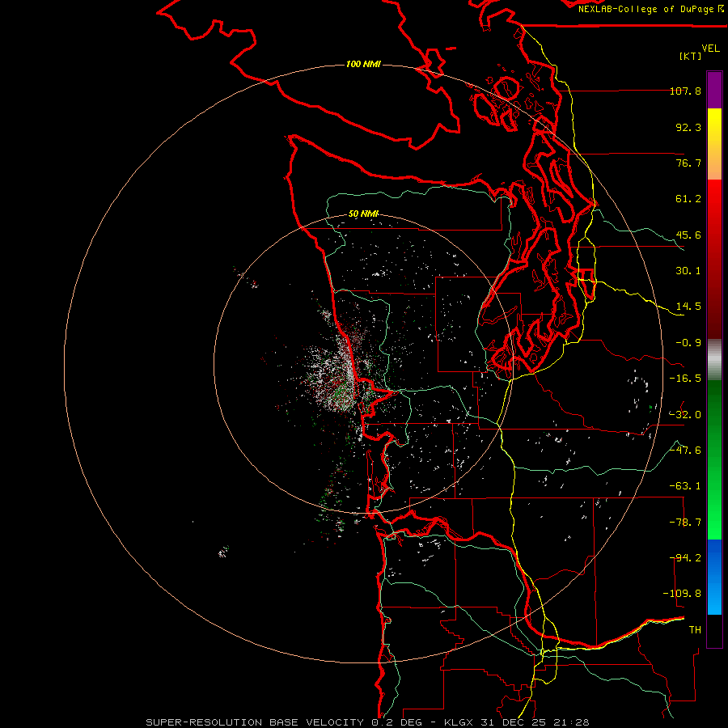Click the -47.6 velocity scale value
728x728 pixels.
(x=685, y=450)
